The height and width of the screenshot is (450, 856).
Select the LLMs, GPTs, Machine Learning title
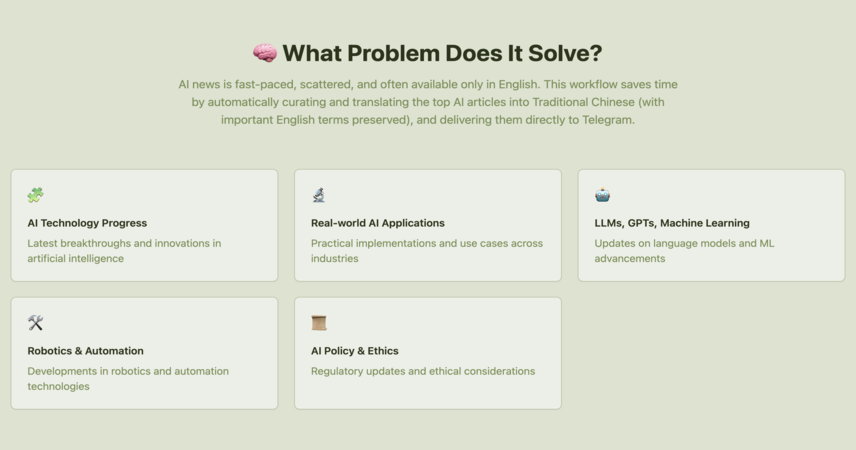(x=672, y=223)
